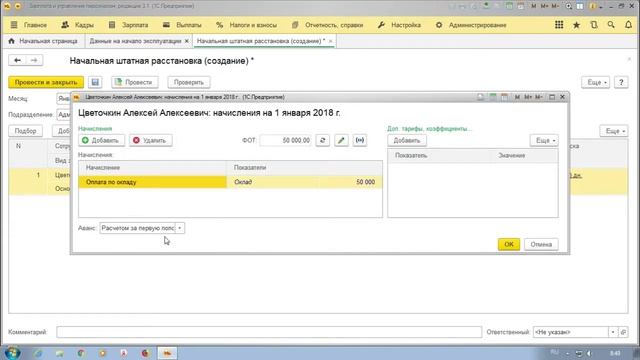
Task: Open the Еще menu above main table
Action: (614, 131)
